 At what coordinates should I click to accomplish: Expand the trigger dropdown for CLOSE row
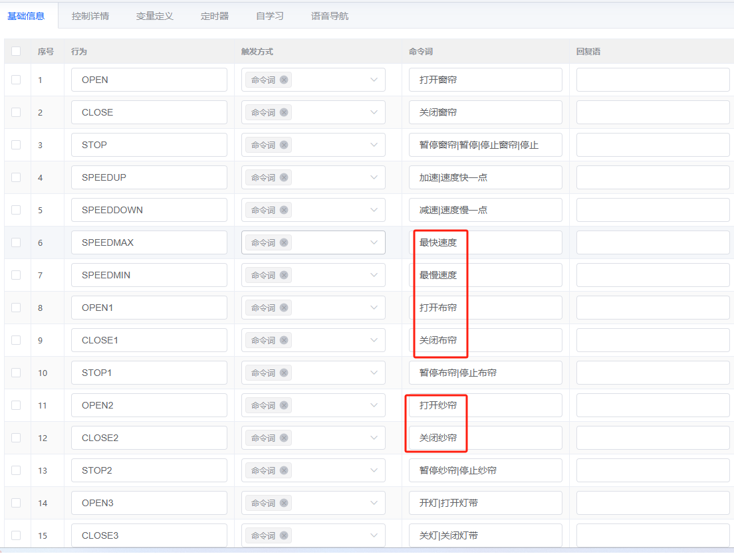(374, 112)
